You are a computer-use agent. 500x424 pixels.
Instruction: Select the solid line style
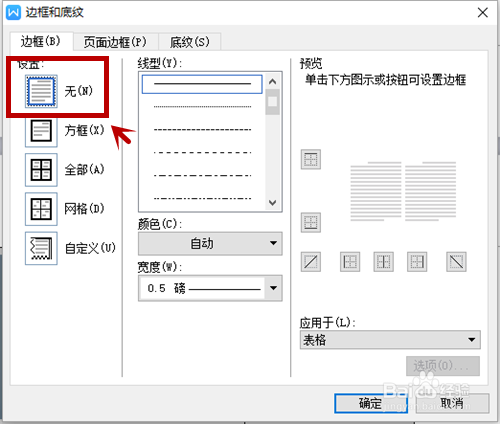[x=202, y=84]
